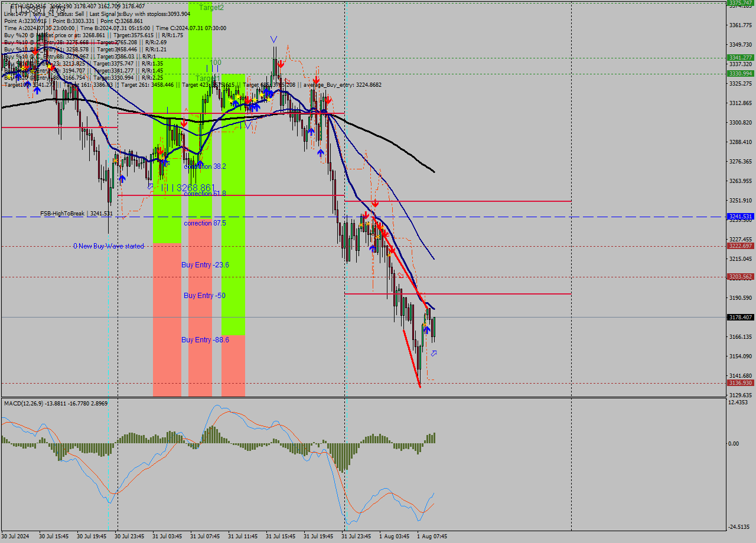
Task: Click the green 3341.277 price tag
Action: tap(741, 57)
